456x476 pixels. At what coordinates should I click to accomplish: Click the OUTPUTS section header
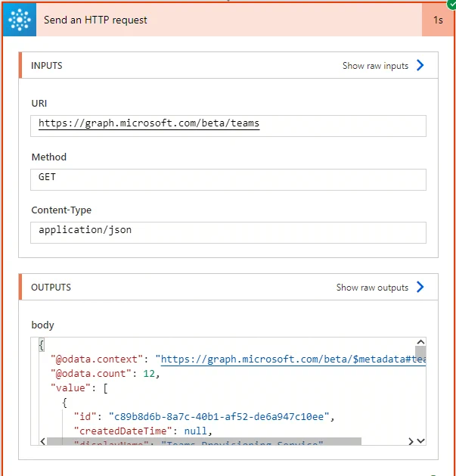[228, 287]
